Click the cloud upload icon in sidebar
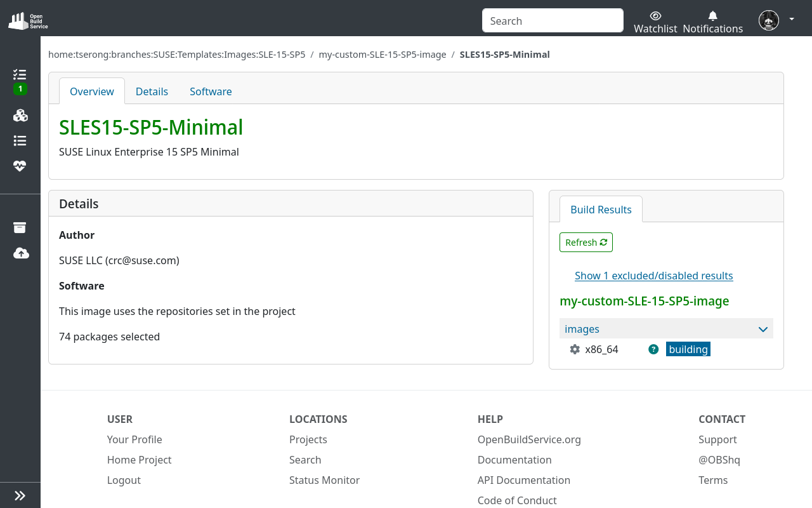Viewport: 812px width, 508px height. pos(20,253)
